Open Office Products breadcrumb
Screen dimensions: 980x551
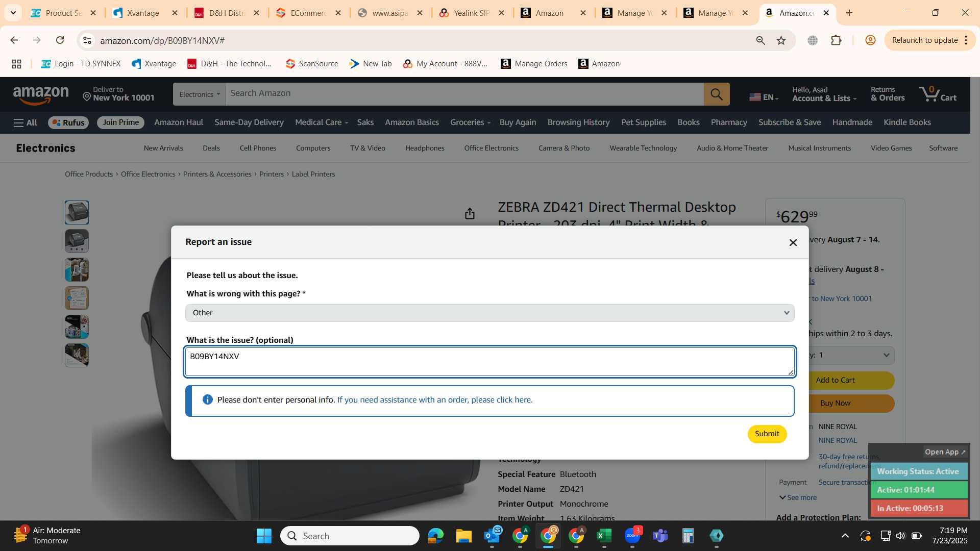[x=89, y=174]
